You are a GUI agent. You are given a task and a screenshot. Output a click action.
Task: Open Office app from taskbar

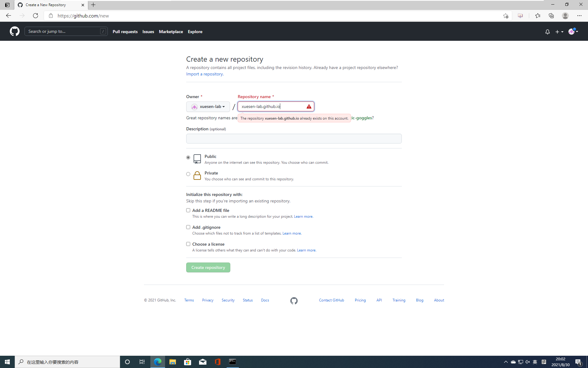218,362
